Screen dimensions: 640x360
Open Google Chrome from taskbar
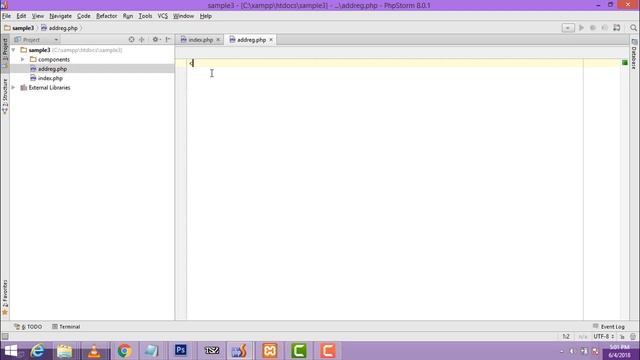coord(124,351)
